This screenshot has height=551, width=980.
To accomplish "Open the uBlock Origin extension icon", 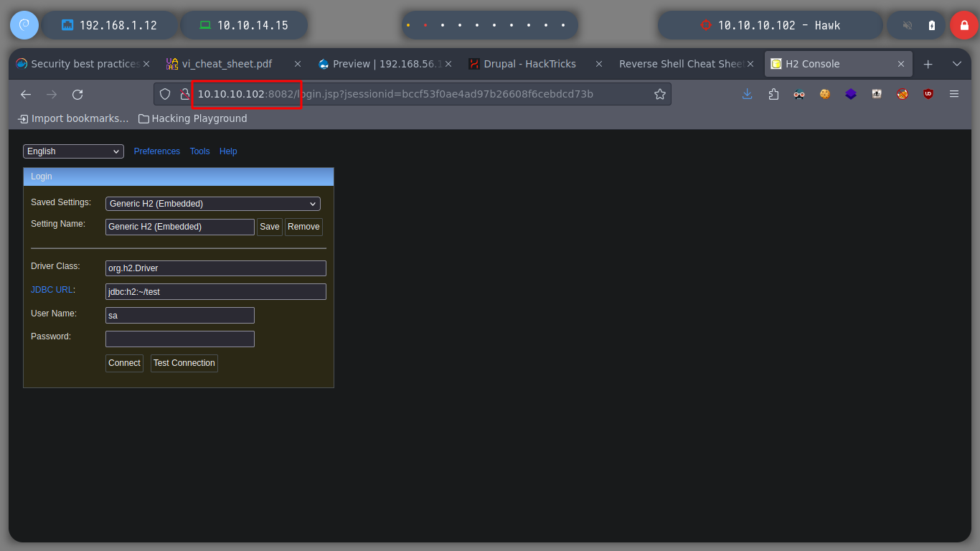I will click(928, 94).
